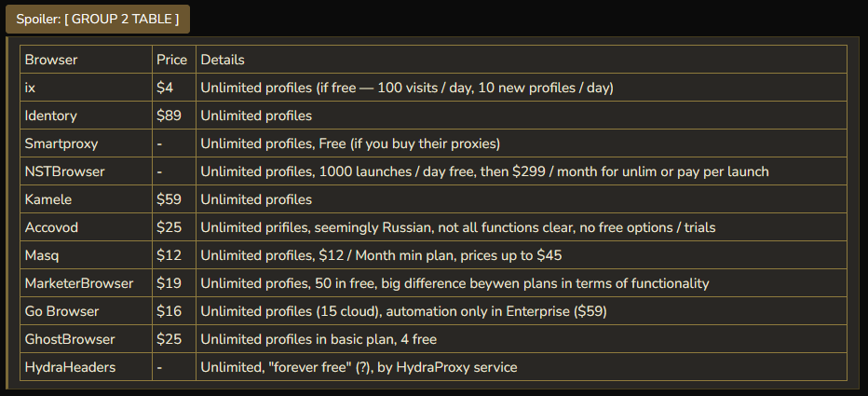Click NSTBrowser in the table
Screen dimensions: 868x396
pos(65,171)
